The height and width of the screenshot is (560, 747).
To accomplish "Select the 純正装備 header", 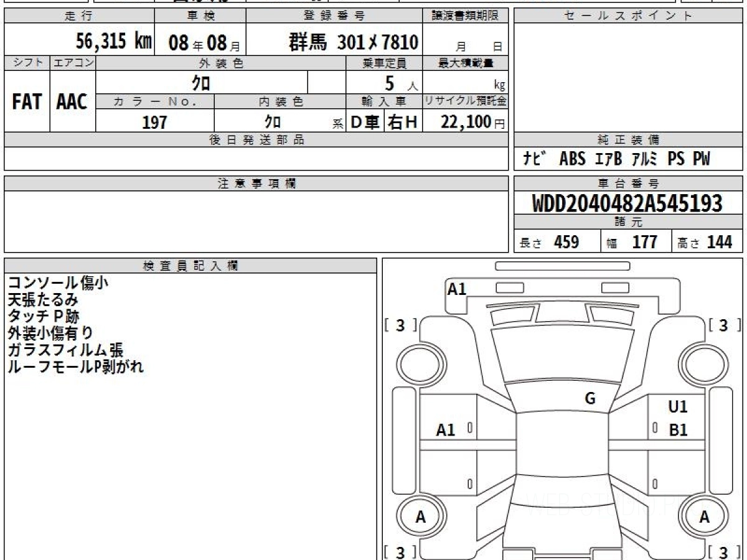I will pos(628,140).
